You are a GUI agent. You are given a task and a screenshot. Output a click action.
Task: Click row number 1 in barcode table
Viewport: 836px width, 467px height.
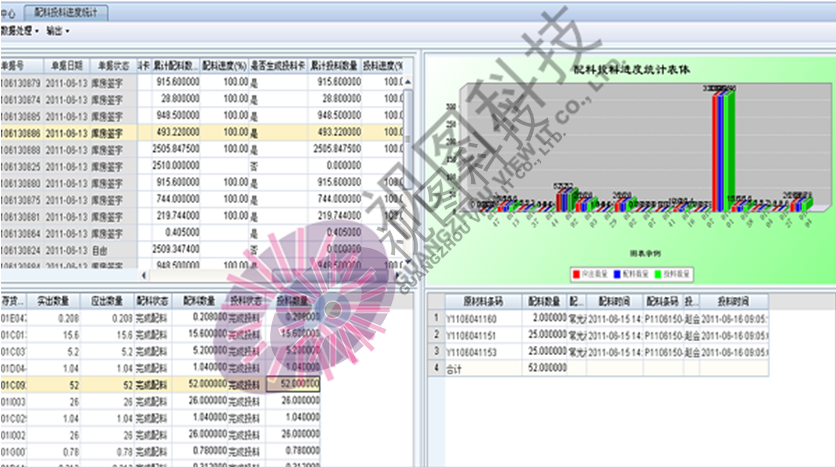(437, 318)
